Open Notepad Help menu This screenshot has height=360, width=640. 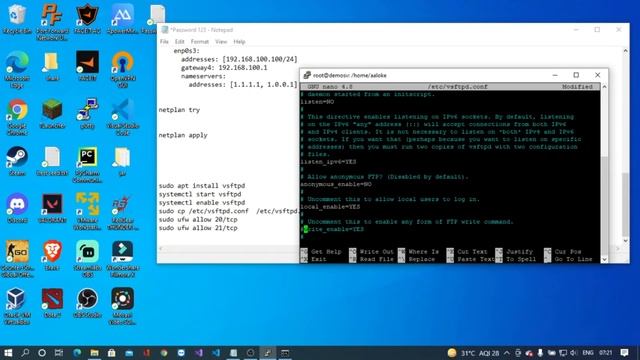239,42
